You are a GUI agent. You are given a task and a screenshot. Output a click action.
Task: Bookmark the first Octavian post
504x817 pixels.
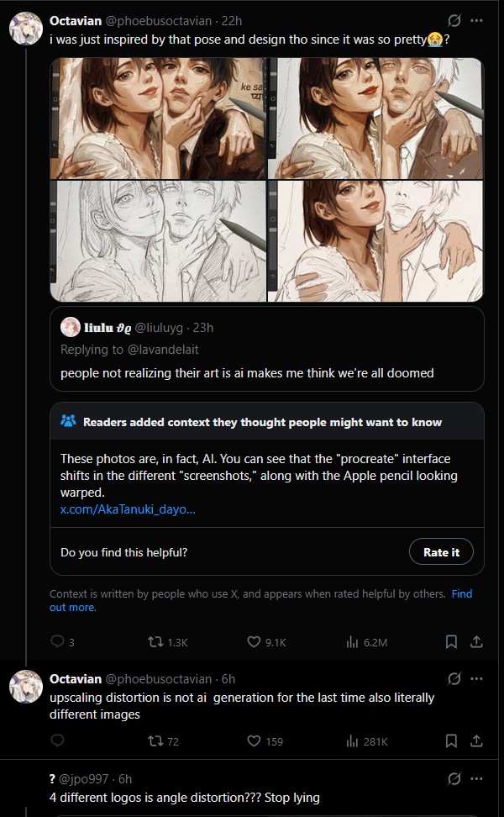451,642
